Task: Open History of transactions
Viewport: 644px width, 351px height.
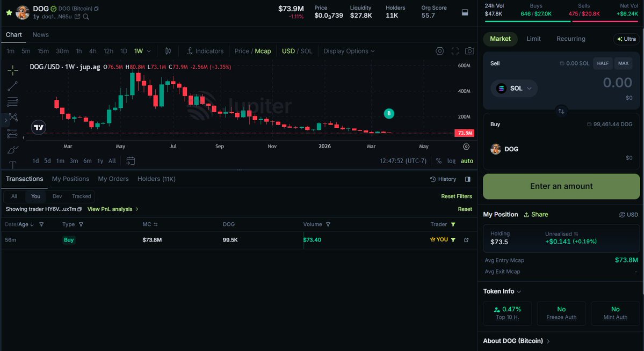Action: (443, 179)
